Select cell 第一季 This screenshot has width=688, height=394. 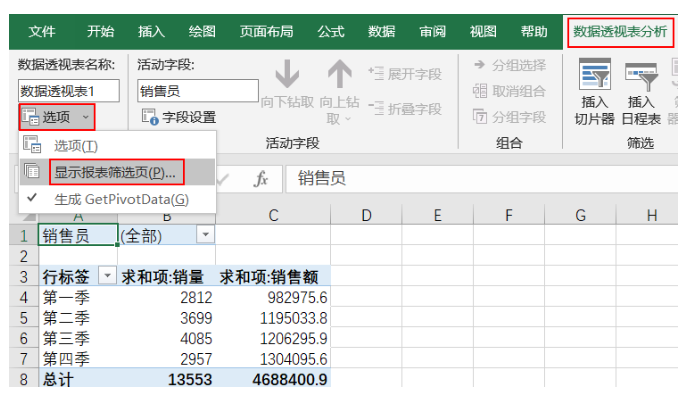pyautogui.click(x=78, y=297)
